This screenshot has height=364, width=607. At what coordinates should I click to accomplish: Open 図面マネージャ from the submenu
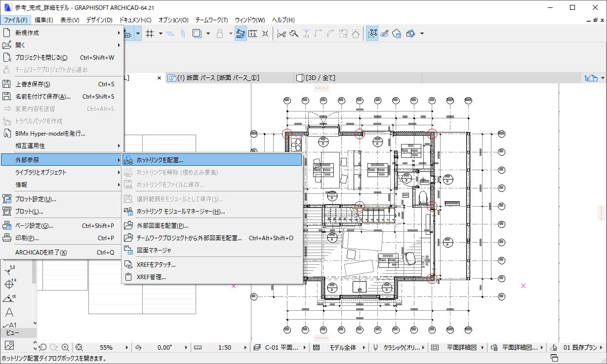click(x=212, y=250)
